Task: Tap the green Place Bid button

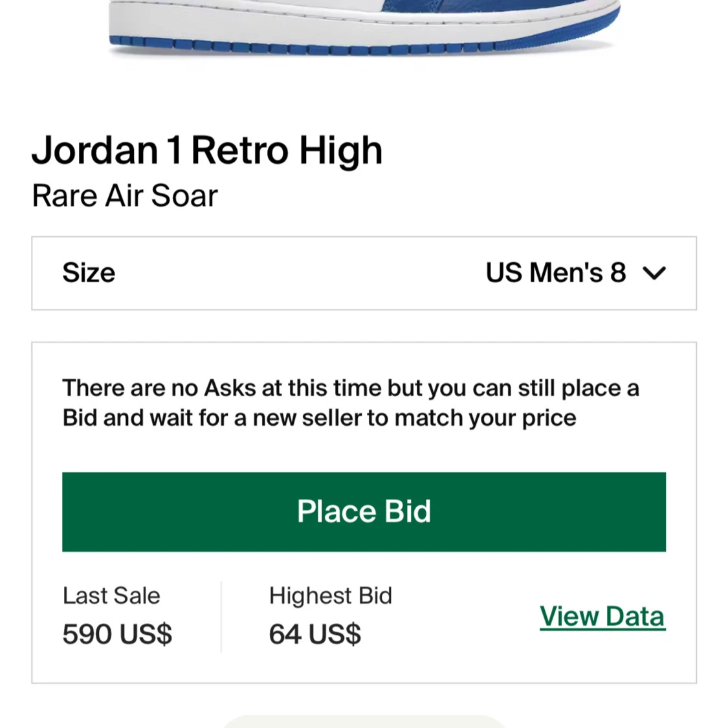Action: pyautogui.click(x=364, y=512)
